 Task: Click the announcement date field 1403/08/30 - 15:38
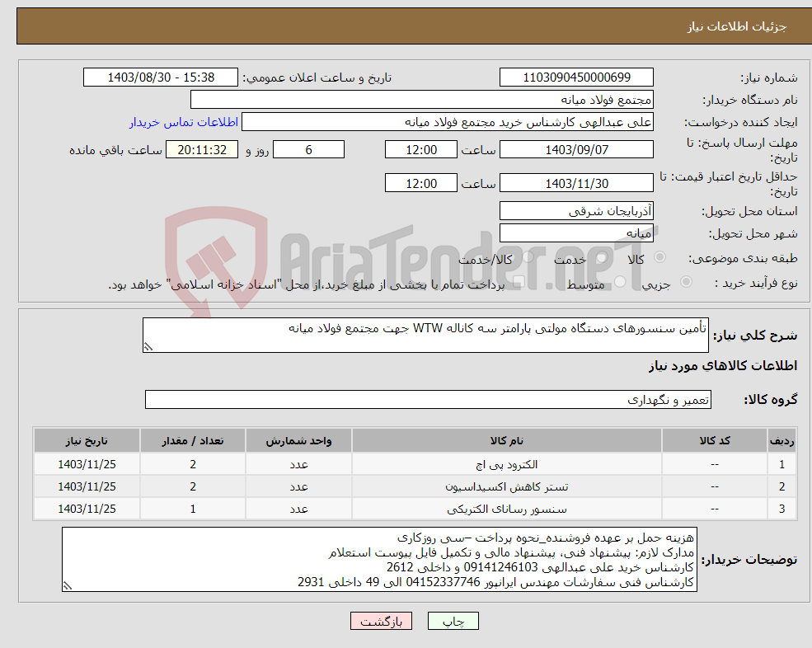pyautogui.click(x=161, y=77)
